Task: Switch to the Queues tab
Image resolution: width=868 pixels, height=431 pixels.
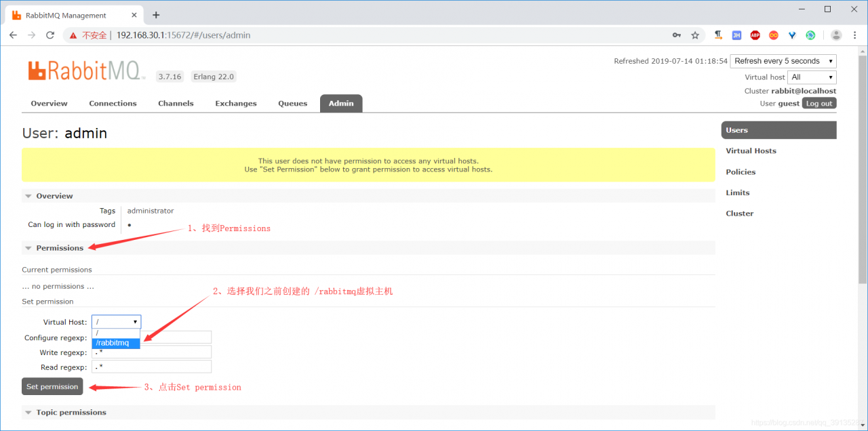Action: [x=292, y=104]
